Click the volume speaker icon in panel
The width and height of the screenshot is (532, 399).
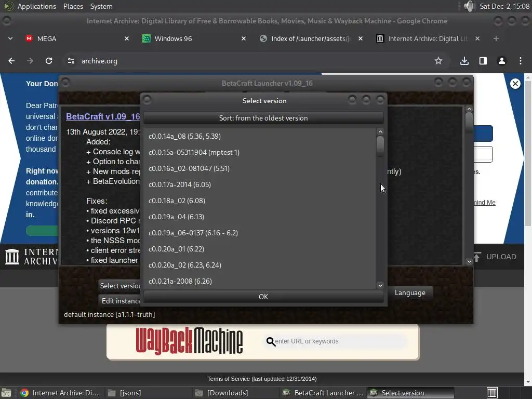(x=469, y=6)
